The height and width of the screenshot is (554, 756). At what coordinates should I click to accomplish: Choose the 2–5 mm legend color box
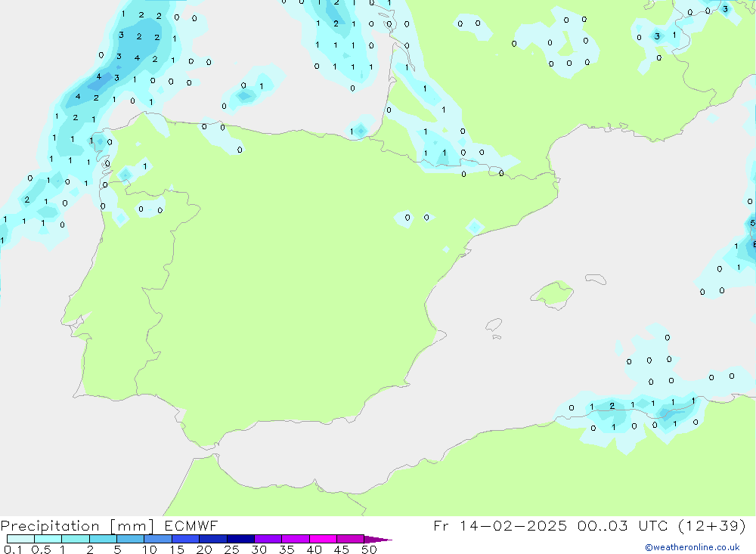point(103,539)
